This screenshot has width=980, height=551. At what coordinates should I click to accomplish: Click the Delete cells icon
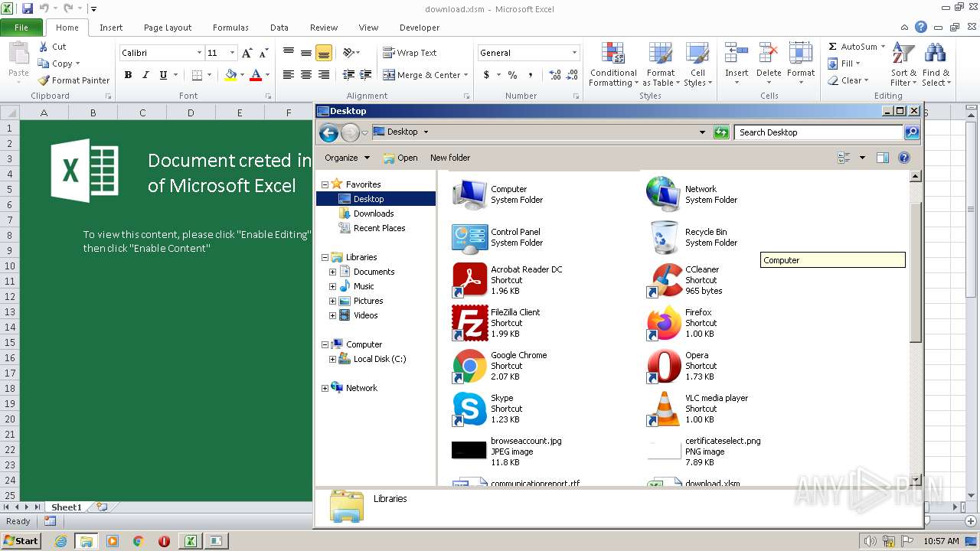coord(769,54)
